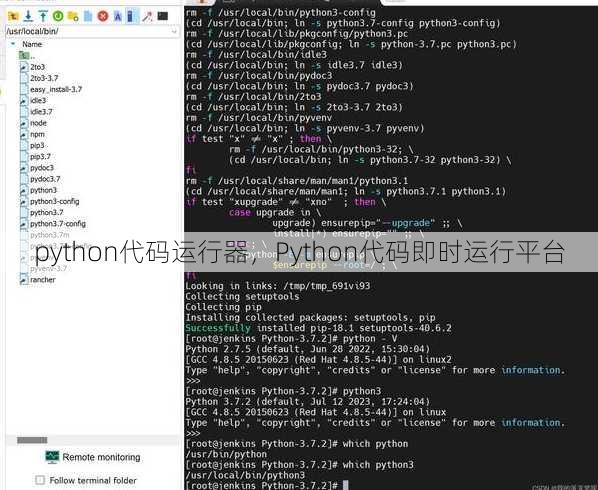The width and height of the screenshot is (598, 490).
Task: Select file pydoc3.7
Action: (x=45, y=179)
